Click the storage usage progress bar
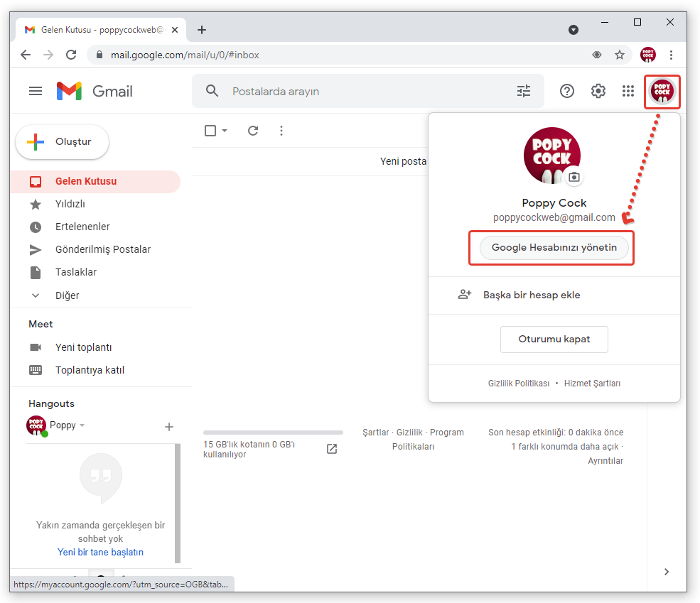 (x=273, y=432)
